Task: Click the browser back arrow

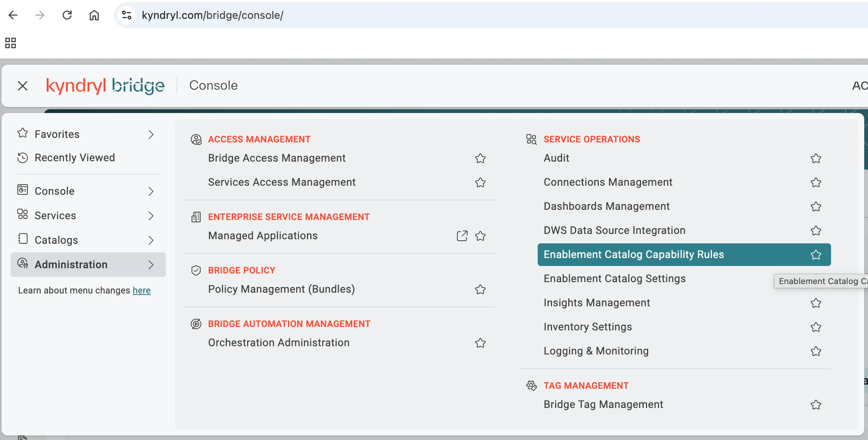Action: [13, 15]
